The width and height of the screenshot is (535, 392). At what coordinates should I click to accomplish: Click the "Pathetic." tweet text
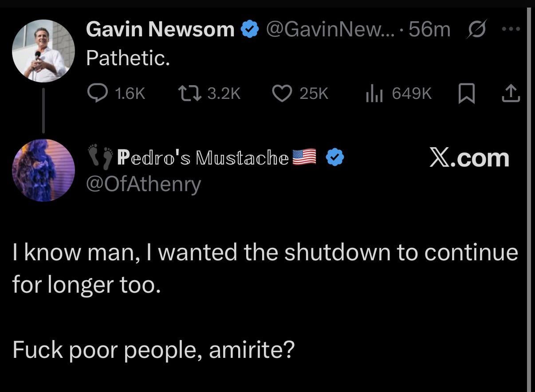(128, 58)
